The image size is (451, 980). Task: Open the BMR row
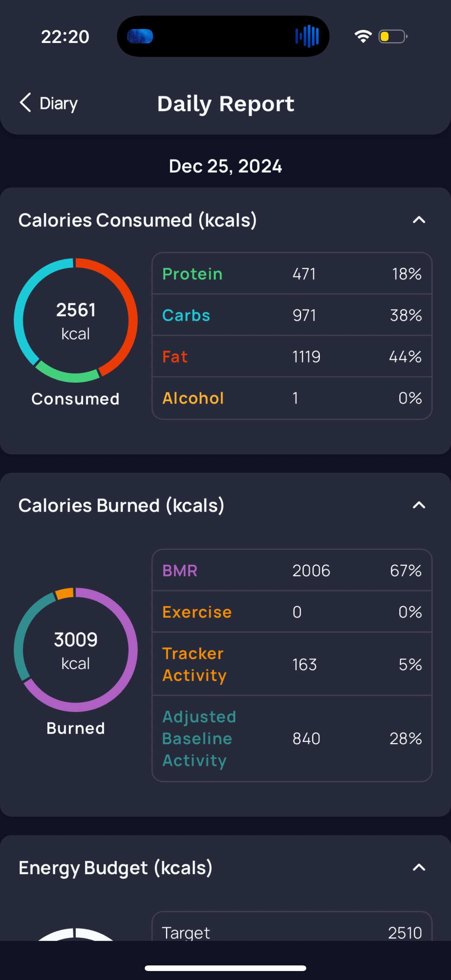coord(292,570)
